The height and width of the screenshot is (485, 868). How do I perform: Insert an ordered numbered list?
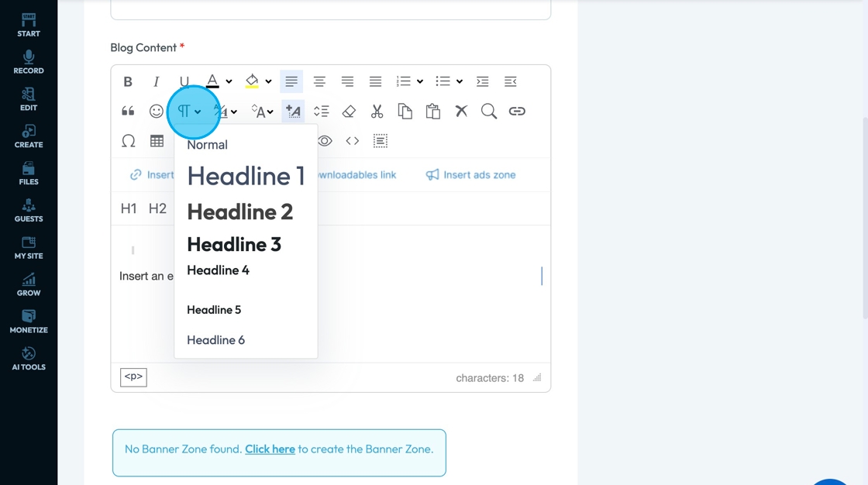coord(404,82)
